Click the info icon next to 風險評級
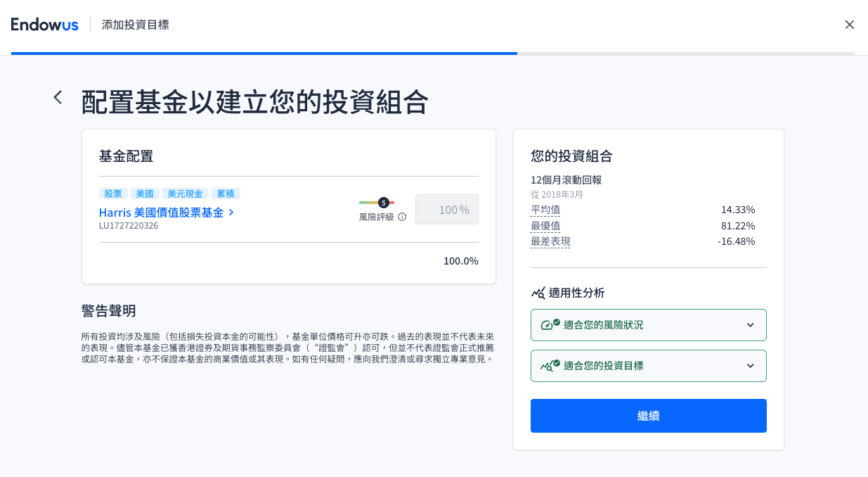The image size is (868, 477). (402, 217)
